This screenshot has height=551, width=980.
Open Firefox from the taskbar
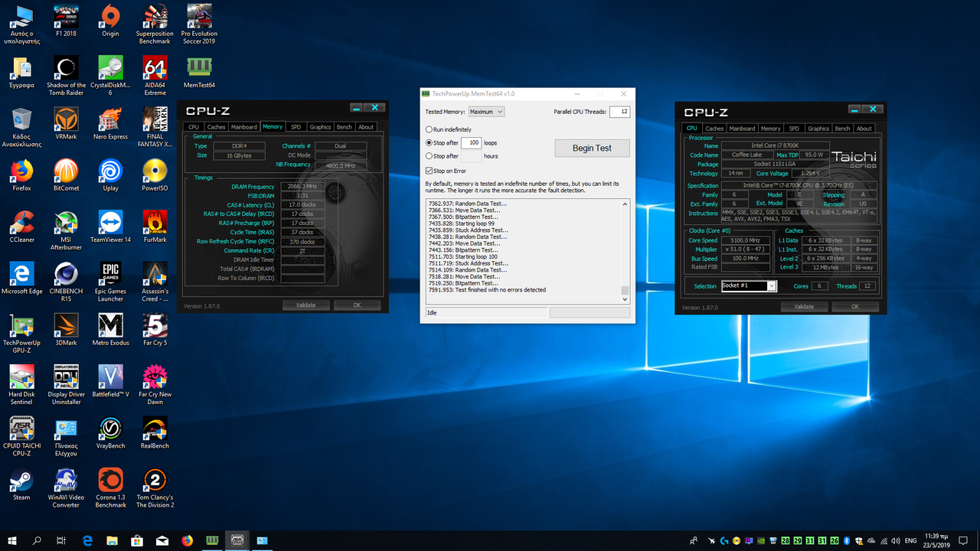(x=188, y=540)
